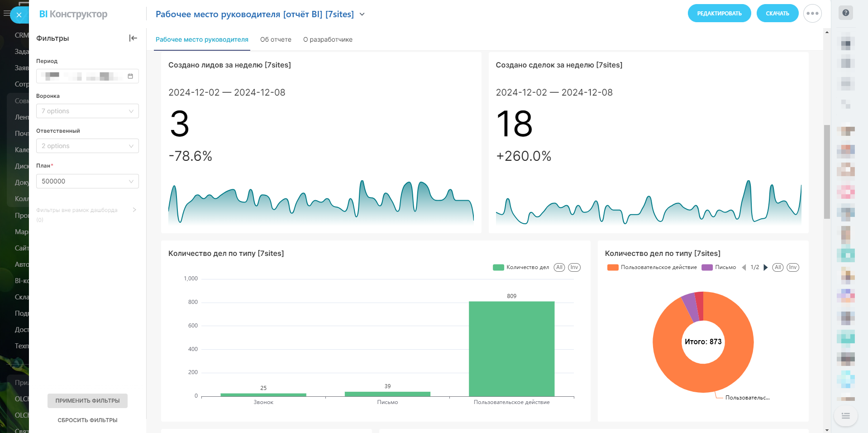Go to previous legend page arrow
Image resolution: width=868 pixels, height=433 pixels.
(x=744, y=267)
